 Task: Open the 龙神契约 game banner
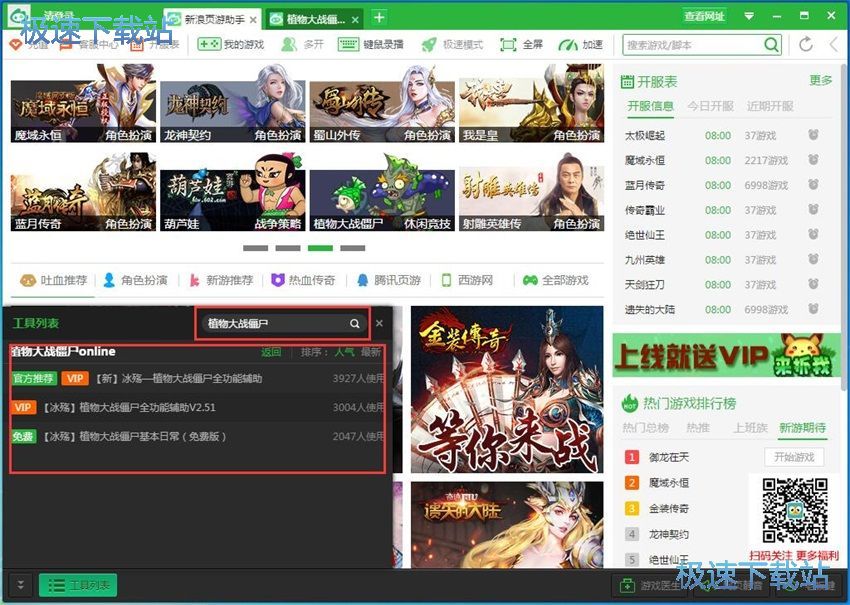[233, 104]
